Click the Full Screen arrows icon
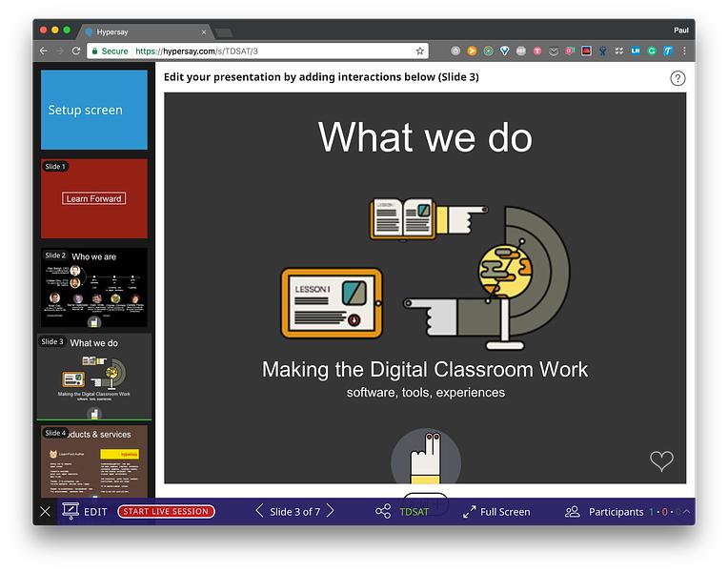Viewport: 728px width, 572px height. pos(470,512)
